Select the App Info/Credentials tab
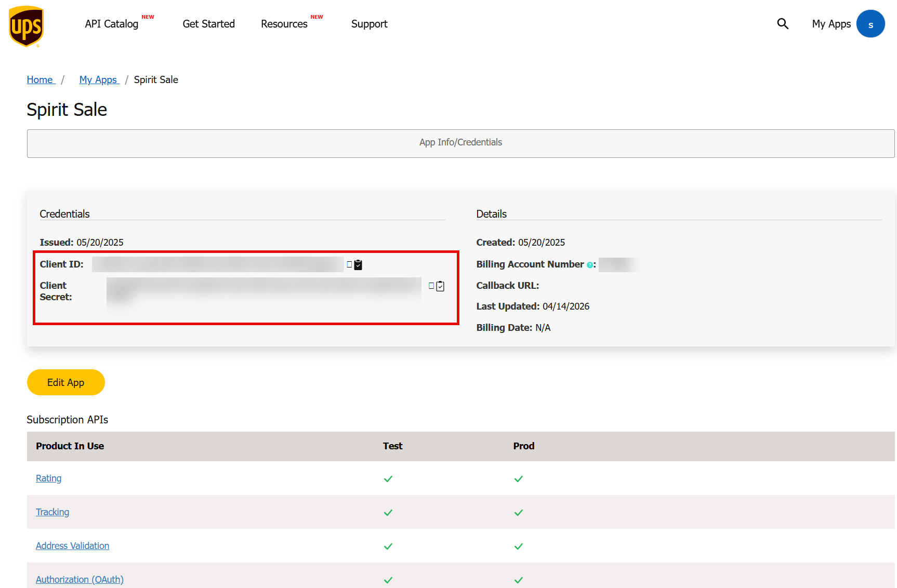This screenshot has height=588, width=897. pos(460,143)
